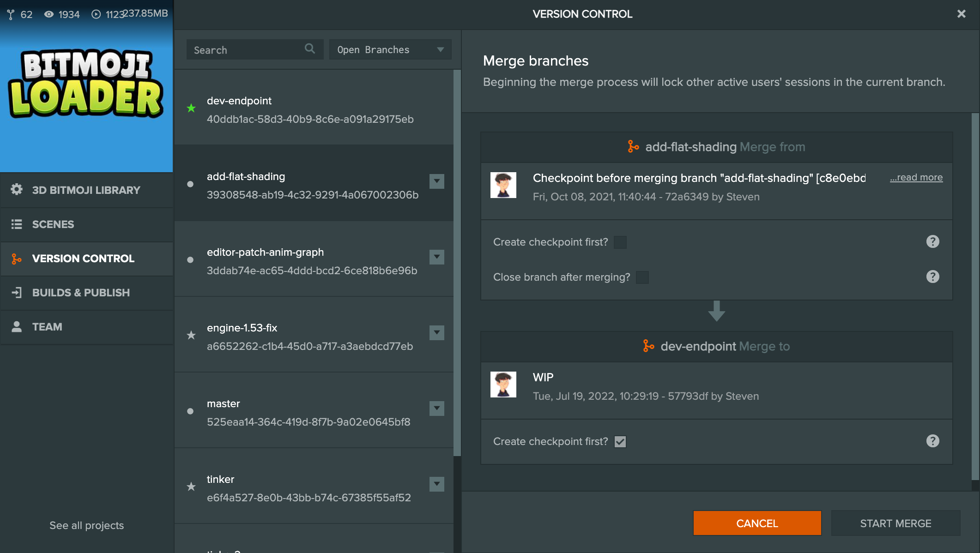Click the gear icon for 3D Bitmoji Library
The width and height of the screenshot is (980, 553).
point(17,190)
